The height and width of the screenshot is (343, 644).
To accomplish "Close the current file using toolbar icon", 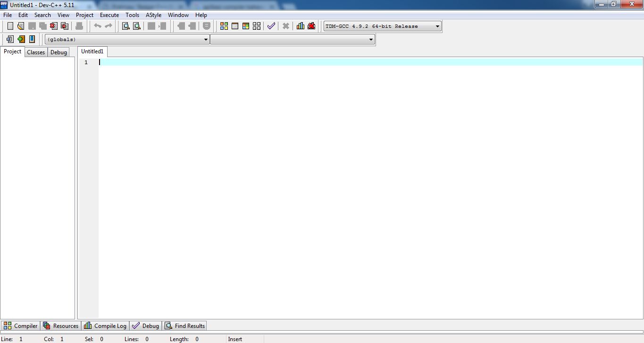I will 54,26.
